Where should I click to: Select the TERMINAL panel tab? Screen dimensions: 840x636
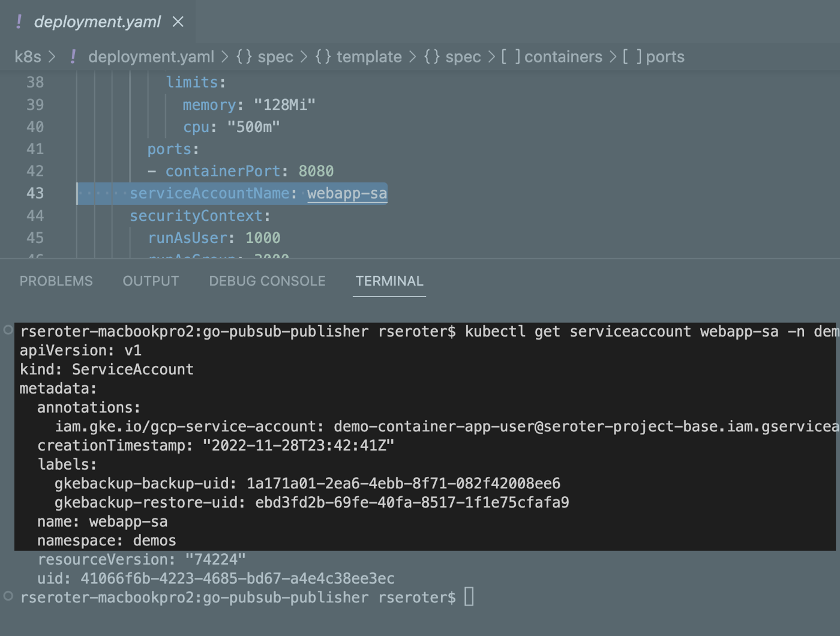pyautogui.click(x=389, y=281)
